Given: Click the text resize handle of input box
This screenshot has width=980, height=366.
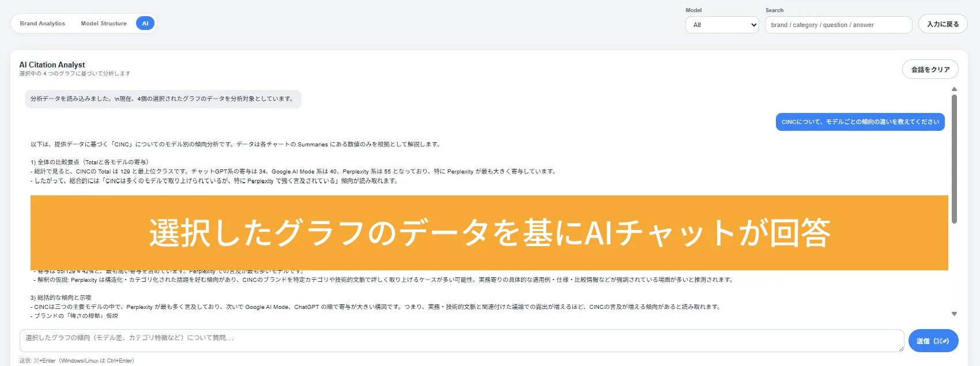Looking at the screenshot, I should pyautogui.click(x=900, y=348).
